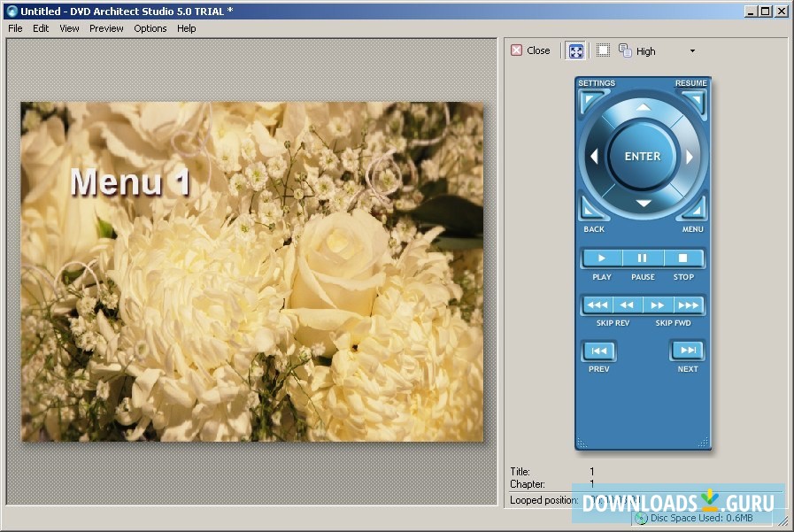
Task: Click the copy frame to clipboard icon
Action: 624,50
